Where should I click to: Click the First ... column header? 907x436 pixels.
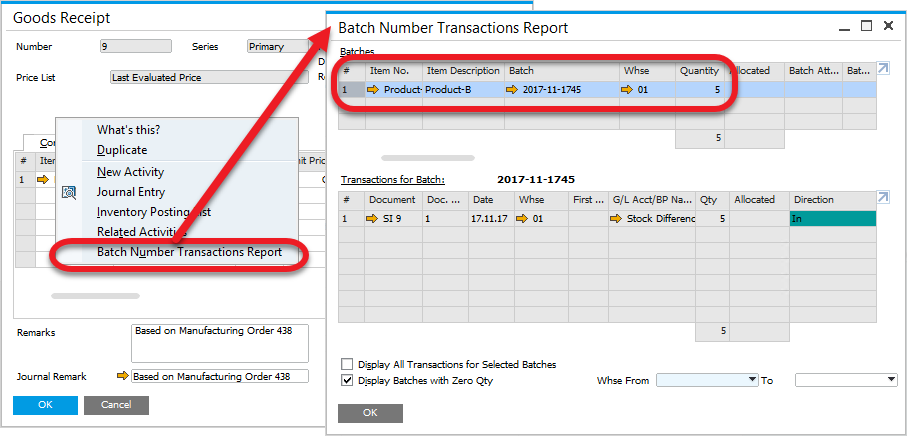[x=588, y=200]
